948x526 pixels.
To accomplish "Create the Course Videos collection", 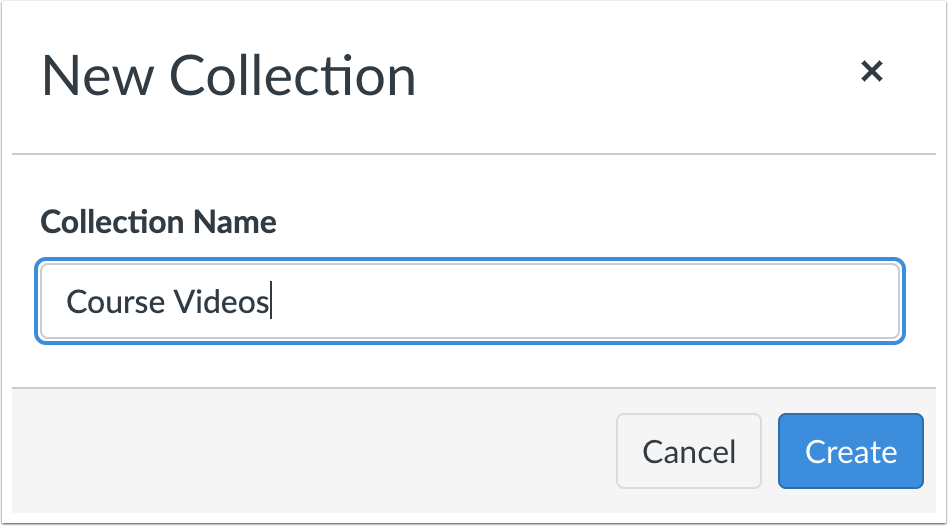I will (x=850, y=451).
